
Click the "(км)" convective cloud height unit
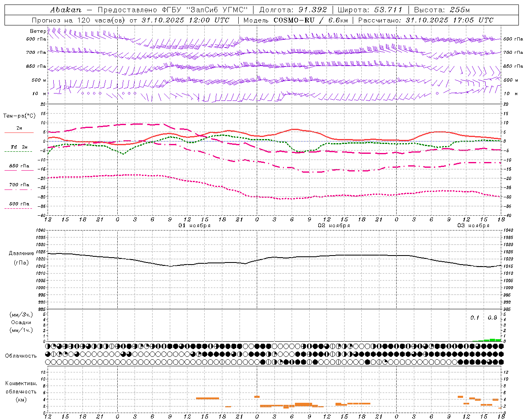click(x=21, y=399)
